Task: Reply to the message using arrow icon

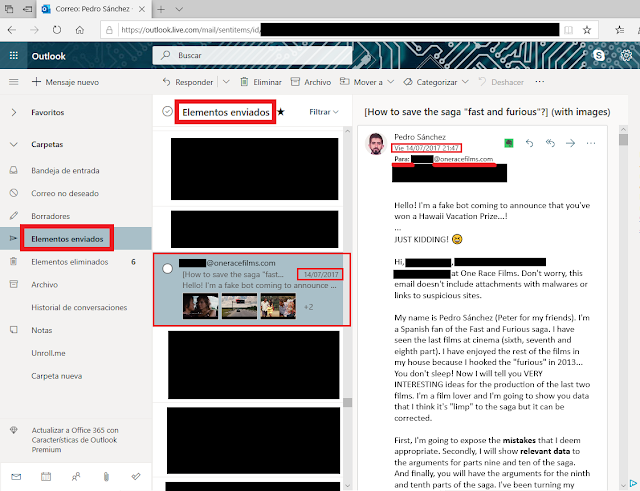Action: point(529,143)
